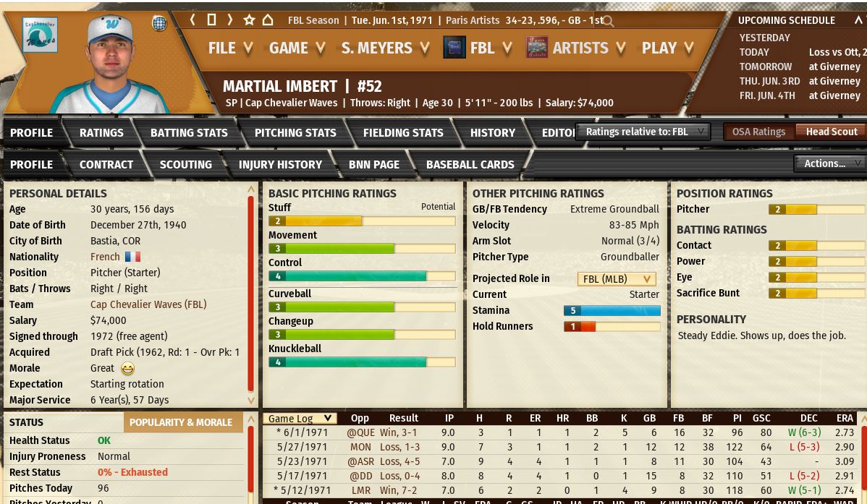Open the Pitching Stats tab
The image size is (867, 504).
click(x=295, y=133)
